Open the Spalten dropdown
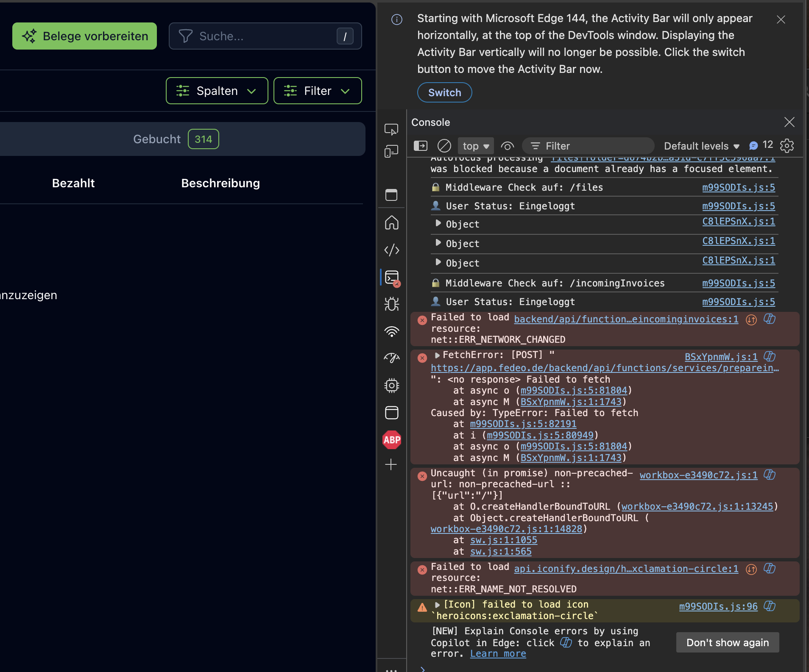This screenshot has width=809, height=672. click(217, 91)
